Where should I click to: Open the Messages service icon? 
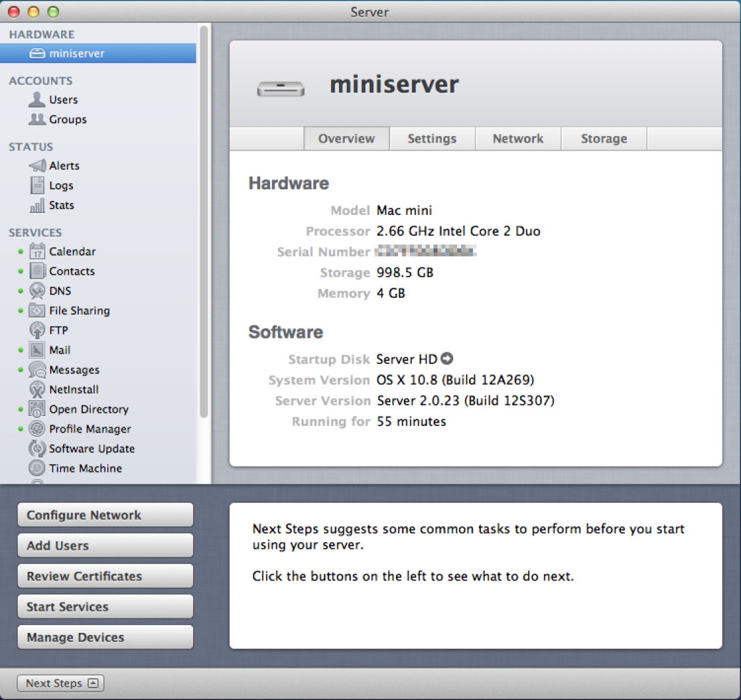(37, 369)
